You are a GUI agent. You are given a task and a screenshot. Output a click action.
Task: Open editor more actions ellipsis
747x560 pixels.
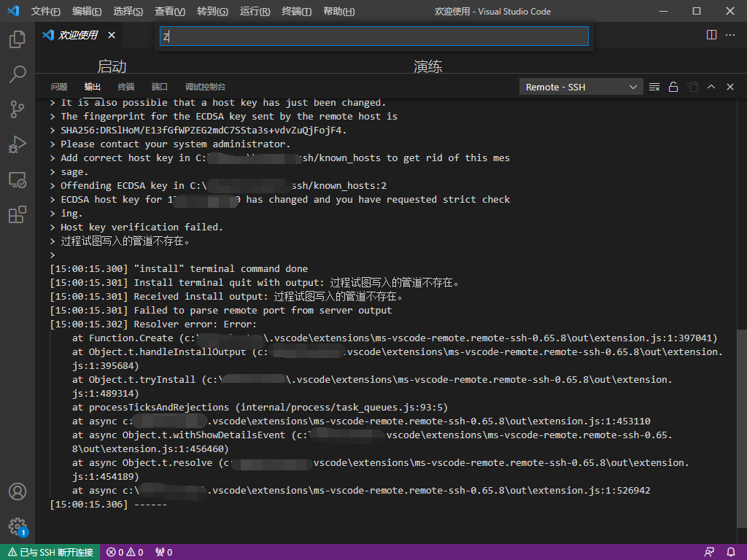[x=729, y=35]
